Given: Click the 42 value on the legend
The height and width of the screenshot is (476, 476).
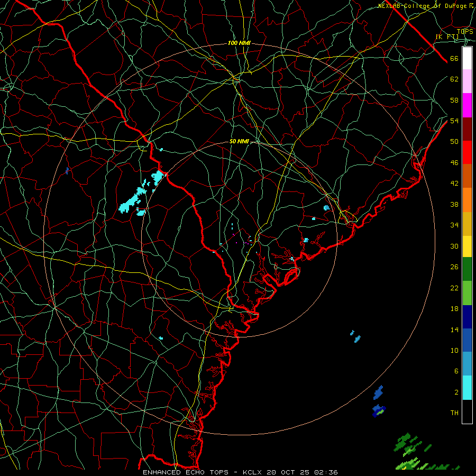Looking at the screenshot, I should (454, 184).
